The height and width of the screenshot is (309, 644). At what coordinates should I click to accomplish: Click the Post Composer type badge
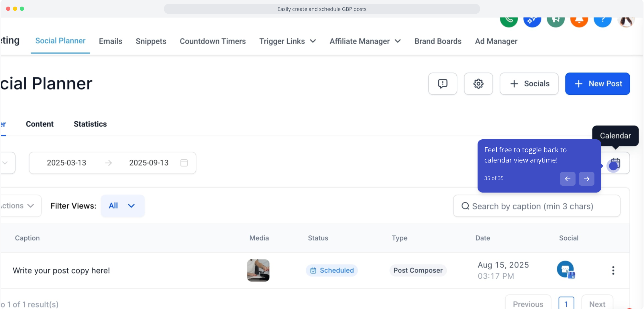[x=418, y=270]
